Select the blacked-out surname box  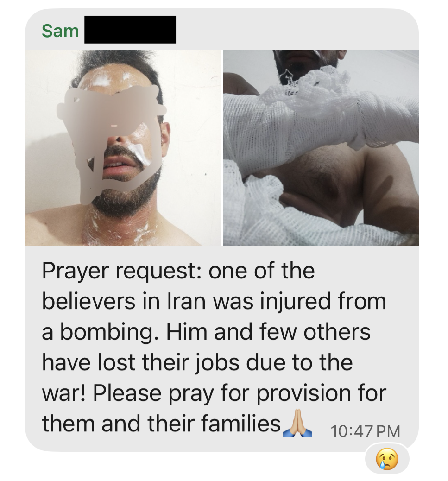(x=130, y=30)
